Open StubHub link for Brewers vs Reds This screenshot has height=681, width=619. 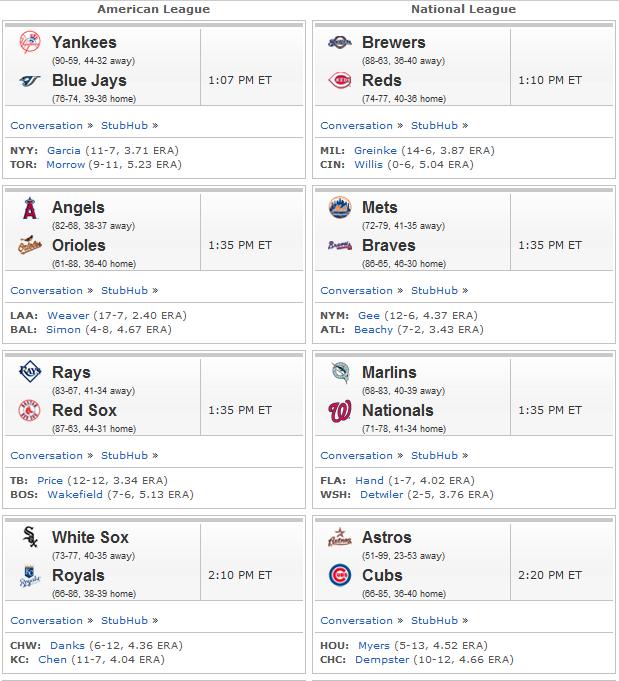[x=434, y=126]
